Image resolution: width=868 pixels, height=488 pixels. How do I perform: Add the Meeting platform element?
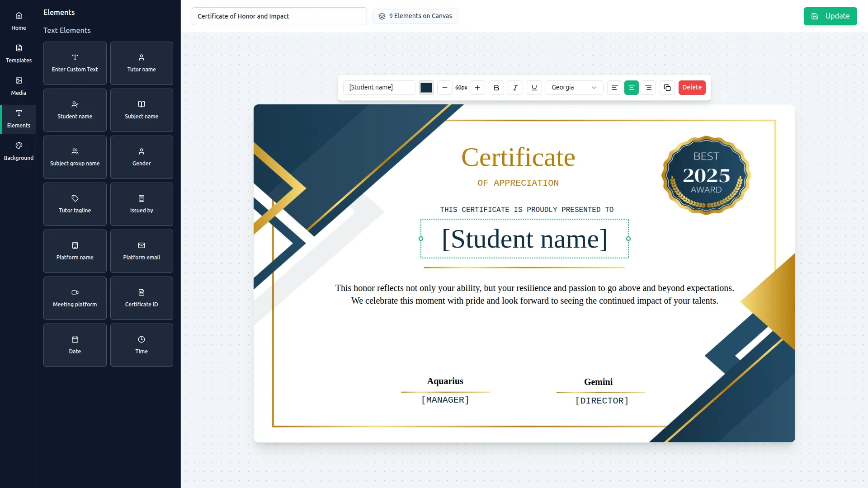point(75,298)
